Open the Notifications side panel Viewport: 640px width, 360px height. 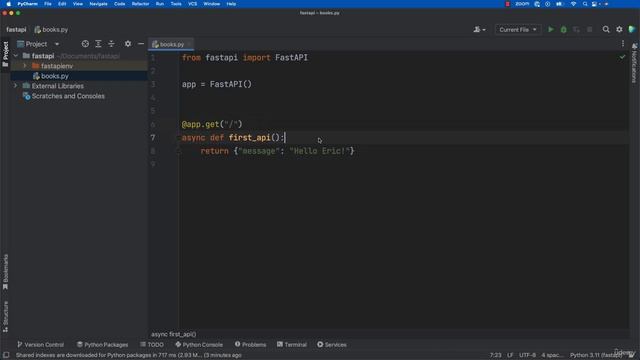coord(634,62)
